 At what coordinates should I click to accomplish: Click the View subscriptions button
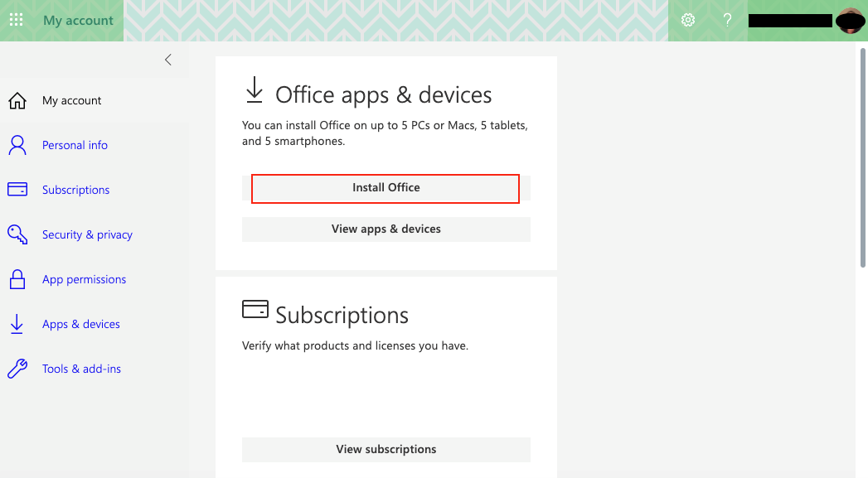click(x=386, y=450)
